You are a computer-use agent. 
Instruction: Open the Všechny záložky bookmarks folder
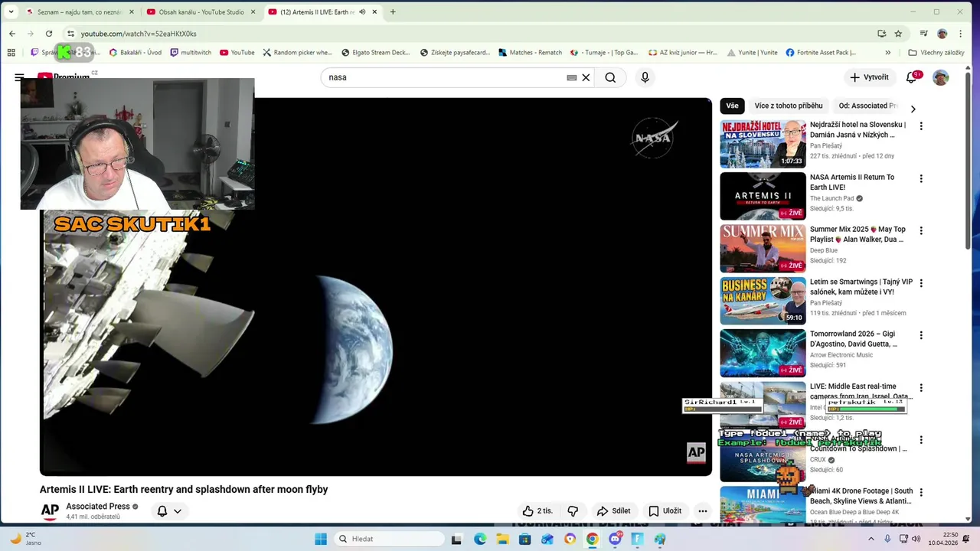tap(936, 53)
